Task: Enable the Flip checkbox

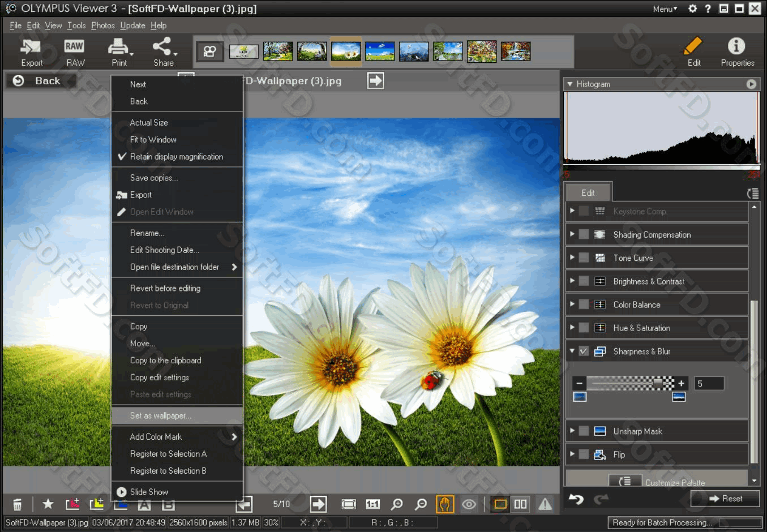Action: (x=584, y=454)
